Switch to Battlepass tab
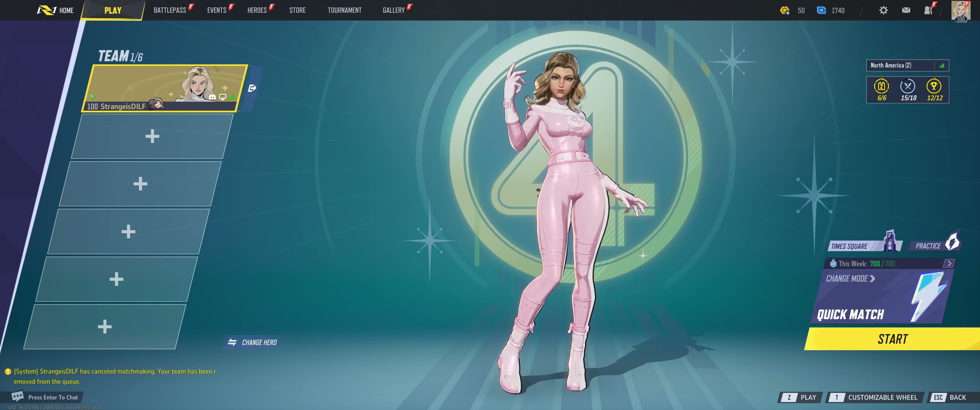Image resolution: width=980 pixels, height=410 pixels. [x=170, y=10]
